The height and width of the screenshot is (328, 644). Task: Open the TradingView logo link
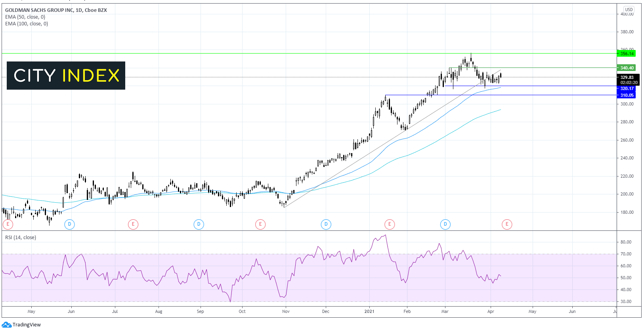click(21, 324)
